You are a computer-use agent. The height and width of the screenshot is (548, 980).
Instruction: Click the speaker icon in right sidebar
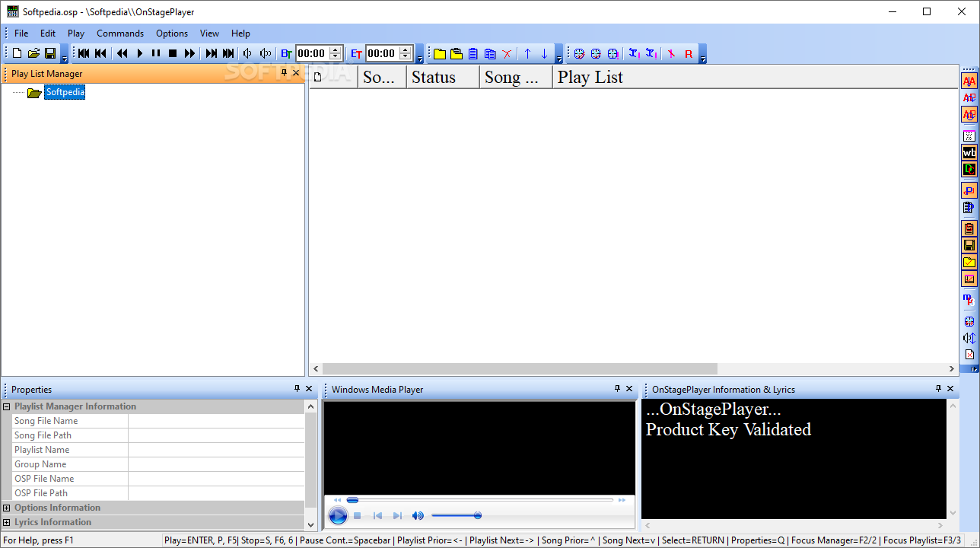[x=969, y=338]
